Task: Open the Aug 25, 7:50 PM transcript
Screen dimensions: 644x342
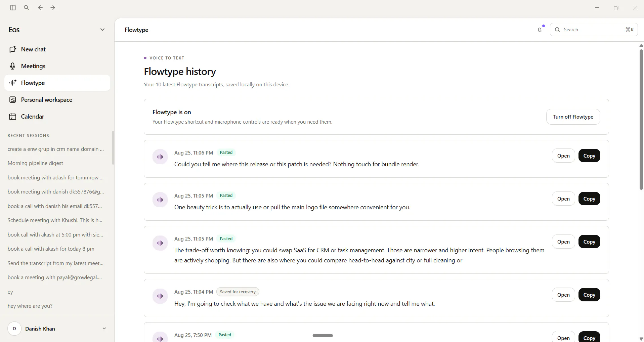Action: (563, 337)
